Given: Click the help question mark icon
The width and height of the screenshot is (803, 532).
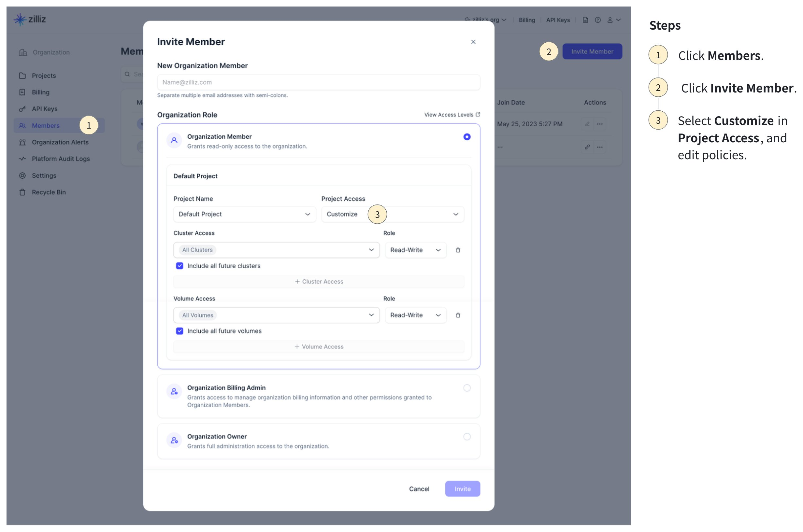Looking at the screenshot, I should click(597, 20).
